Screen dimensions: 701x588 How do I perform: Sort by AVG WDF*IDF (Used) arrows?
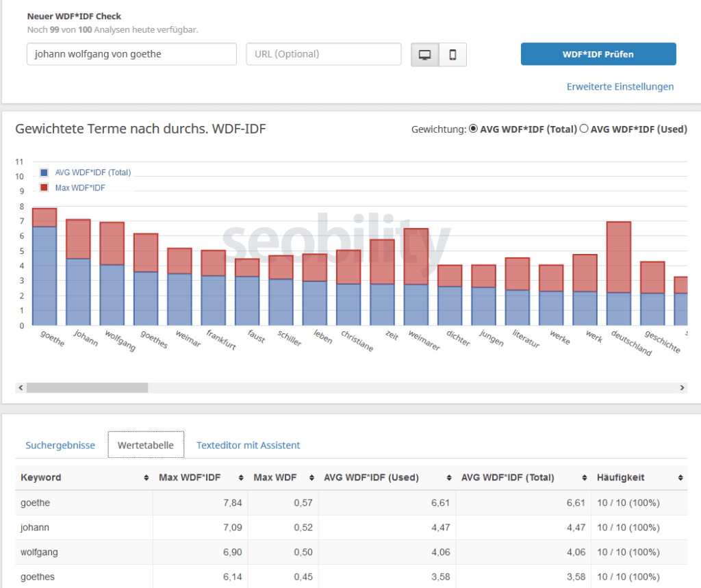click(x=449, y=478)
